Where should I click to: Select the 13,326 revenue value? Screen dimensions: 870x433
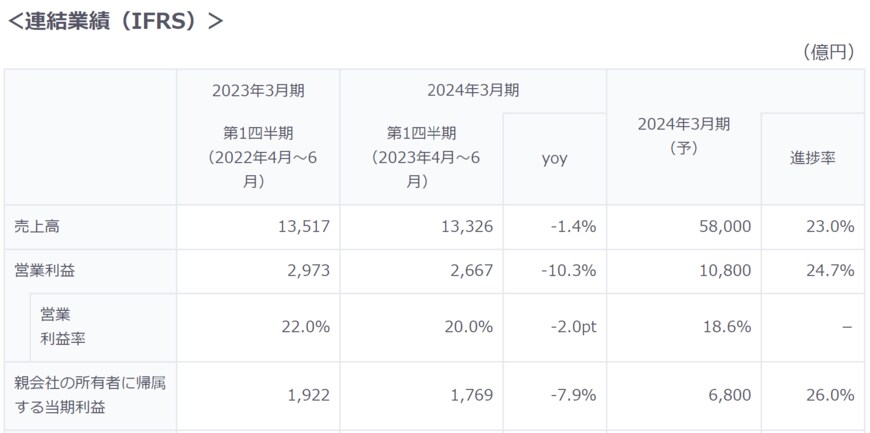point(466,227)
